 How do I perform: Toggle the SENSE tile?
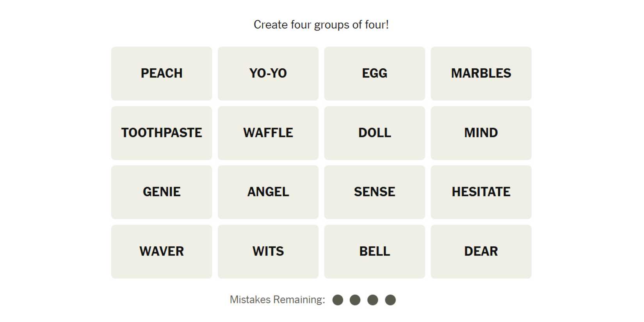[x=374, y=192]
